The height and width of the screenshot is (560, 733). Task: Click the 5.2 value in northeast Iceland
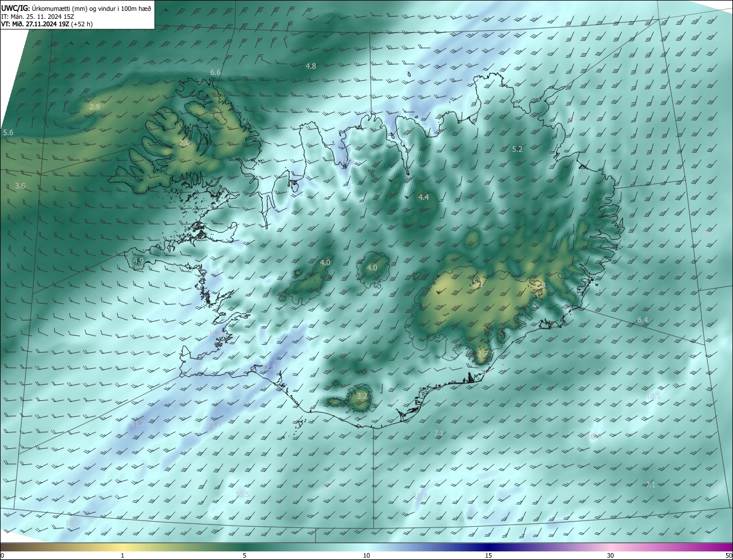click(x=517, y=149)
